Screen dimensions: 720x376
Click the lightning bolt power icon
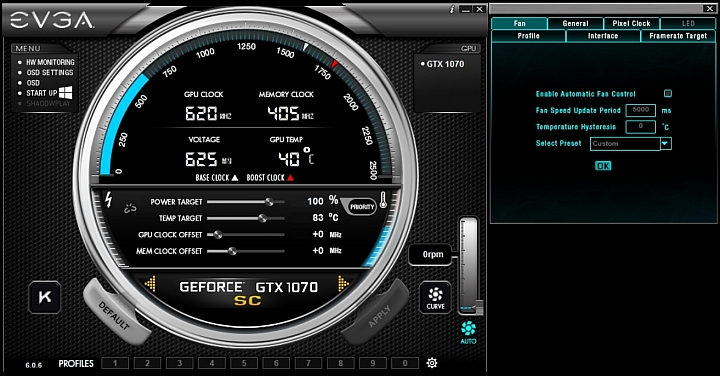(109, 200)
